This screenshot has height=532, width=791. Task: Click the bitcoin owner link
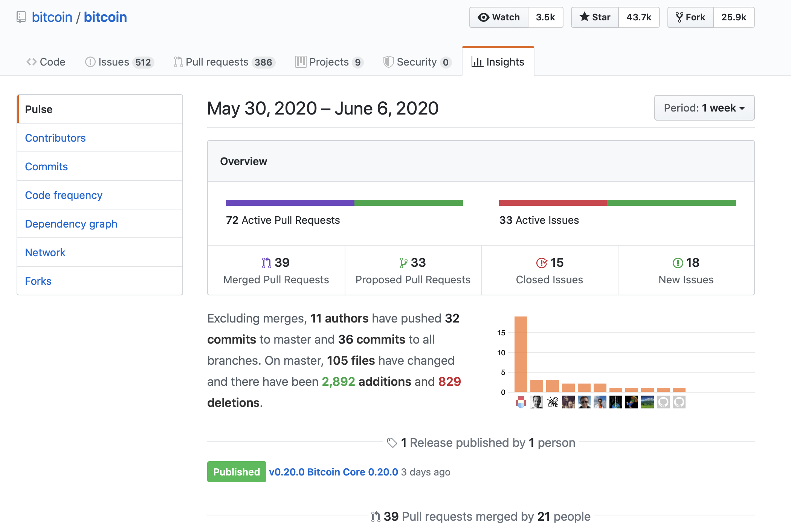pos(52,17)
